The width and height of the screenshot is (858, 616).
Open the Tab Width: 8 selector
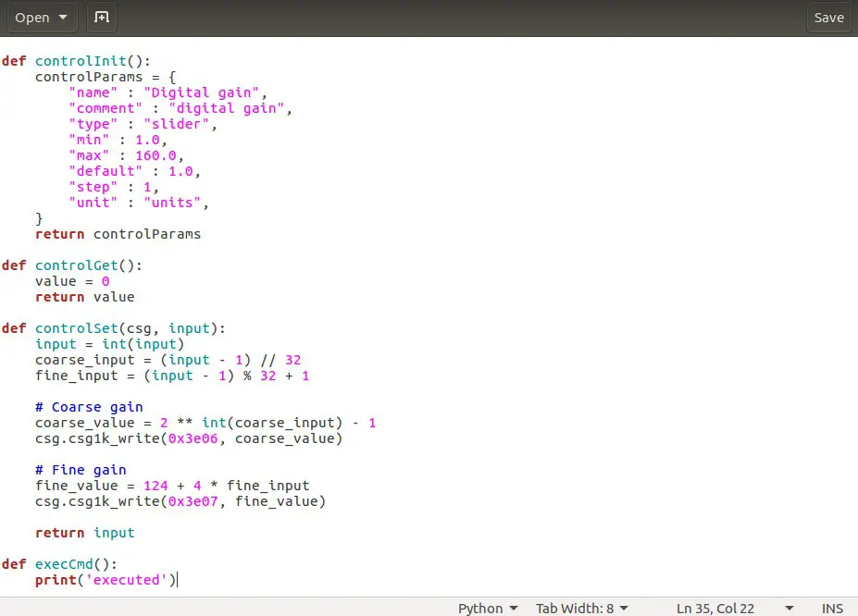click(581, 609)
